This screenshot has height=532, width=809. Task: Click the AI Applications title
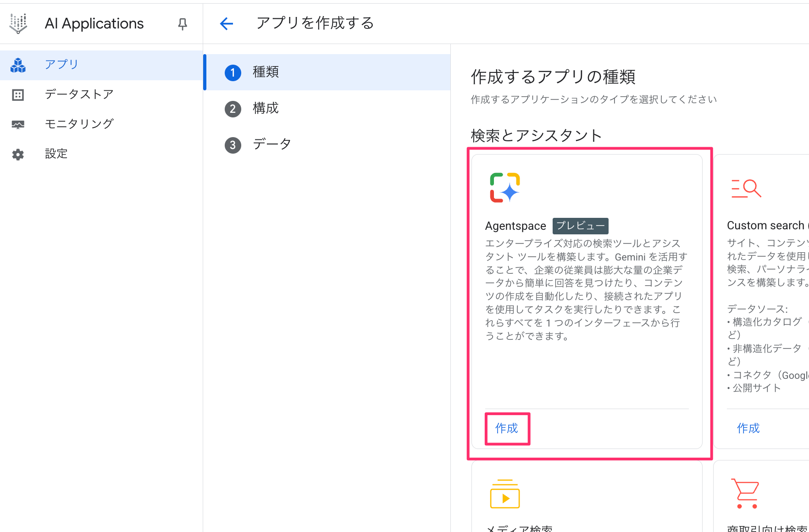tap(94, 23)
